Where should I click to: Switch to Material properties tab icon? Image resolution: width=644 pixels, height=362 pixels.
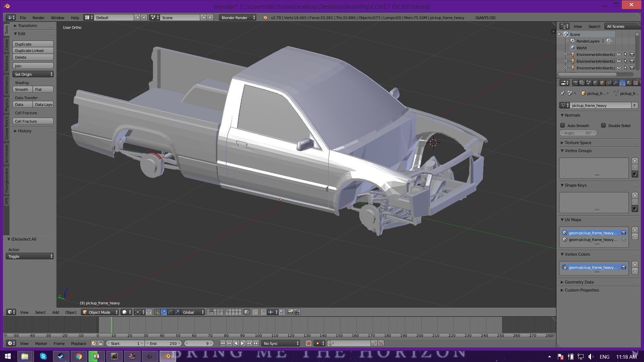coord(629,83)
